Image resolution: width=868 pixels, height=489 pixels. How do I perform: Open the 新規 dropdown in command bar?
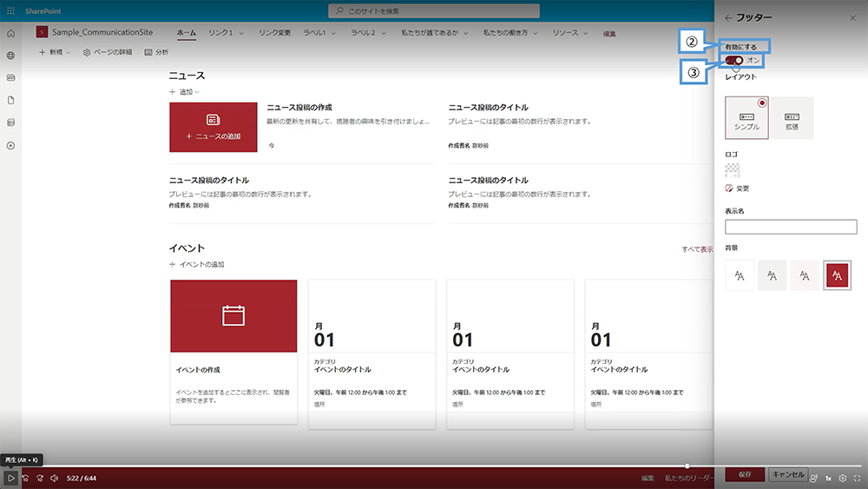click(55, 52)
